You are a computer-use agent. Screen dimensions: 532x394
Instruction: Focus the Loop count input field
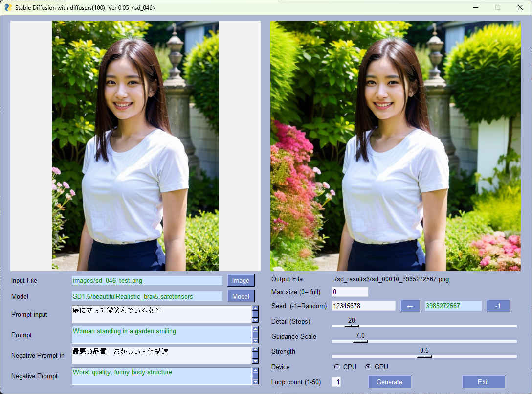point(336,382)
